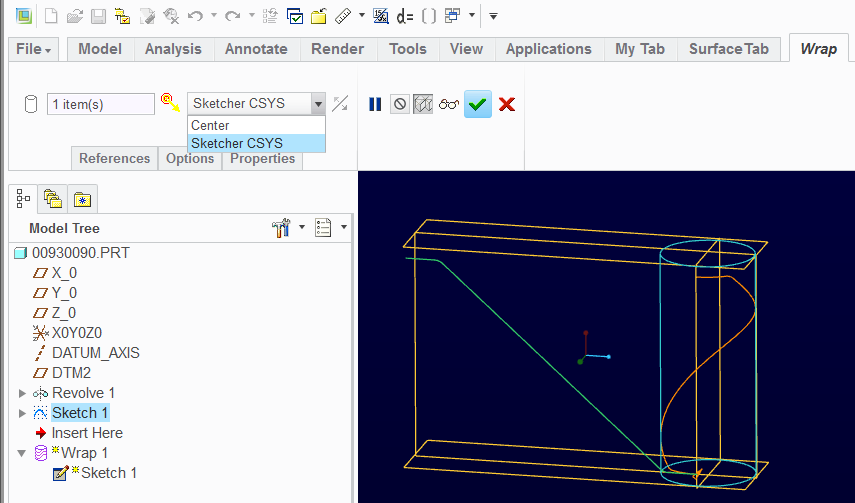The height and width of the screenshot is (503, 855).
Task: Click the brackets icon in the top toolbar
Action: (429, 16)
